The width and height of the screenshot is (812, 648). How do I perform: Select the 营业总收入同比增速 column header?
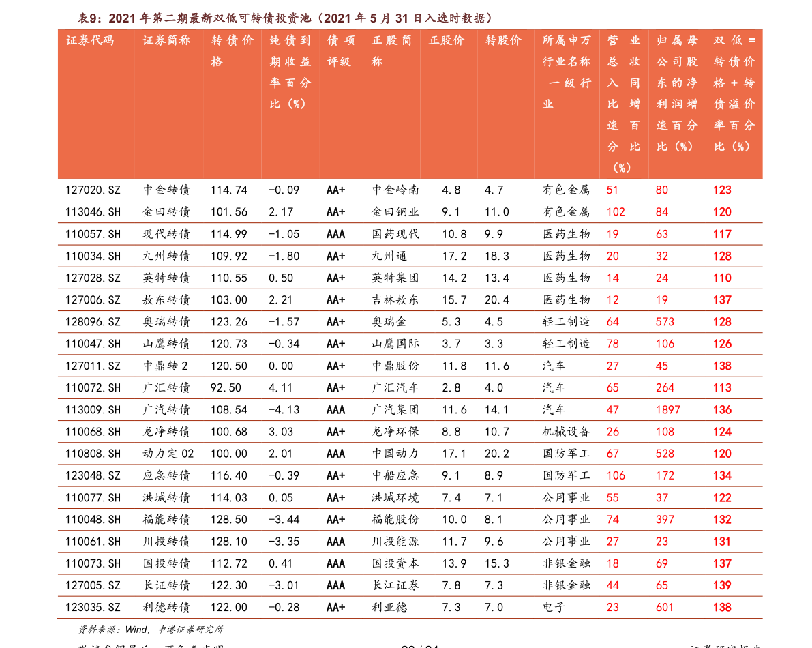pos(623,104)
